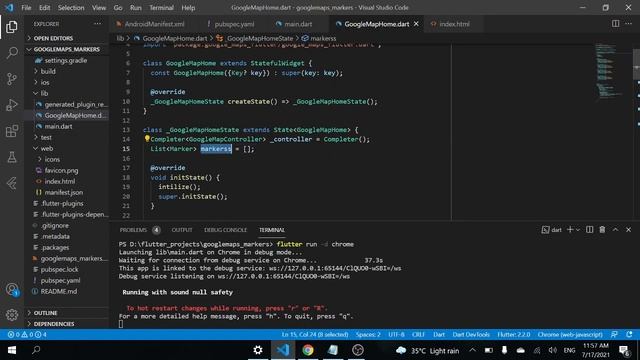The width and height of the screenshot is (640, 360).
Task: Click Flutter: 2.2.0 version in status bar
Action: tap(513, 334)
